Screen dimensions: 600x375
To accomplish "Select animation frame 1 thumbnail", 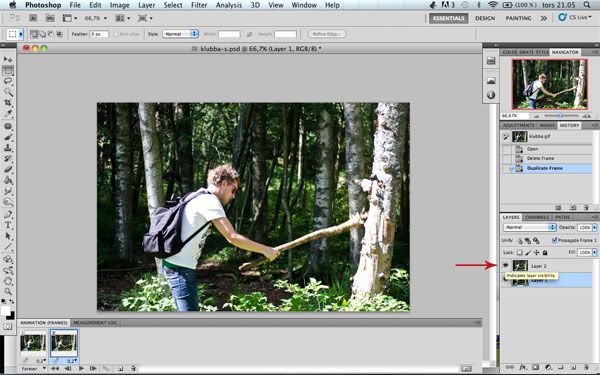I will click(x=33, y=343).
